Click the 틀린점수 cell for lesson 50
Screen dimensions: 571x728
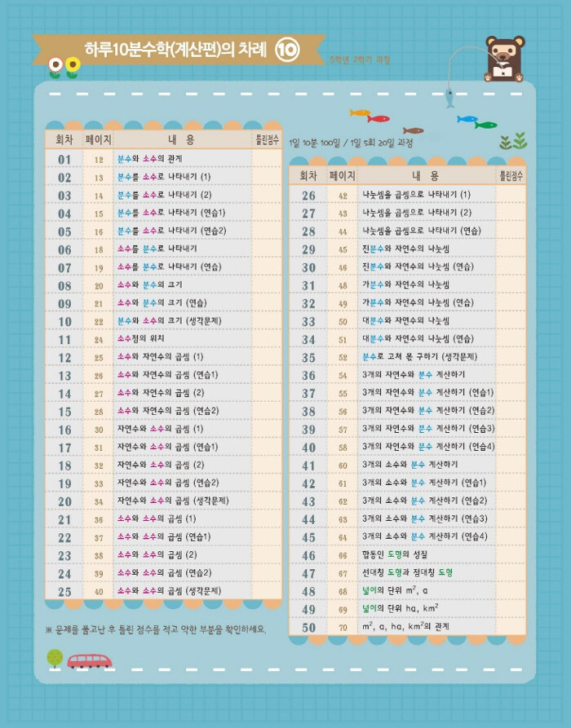[511, 627]
